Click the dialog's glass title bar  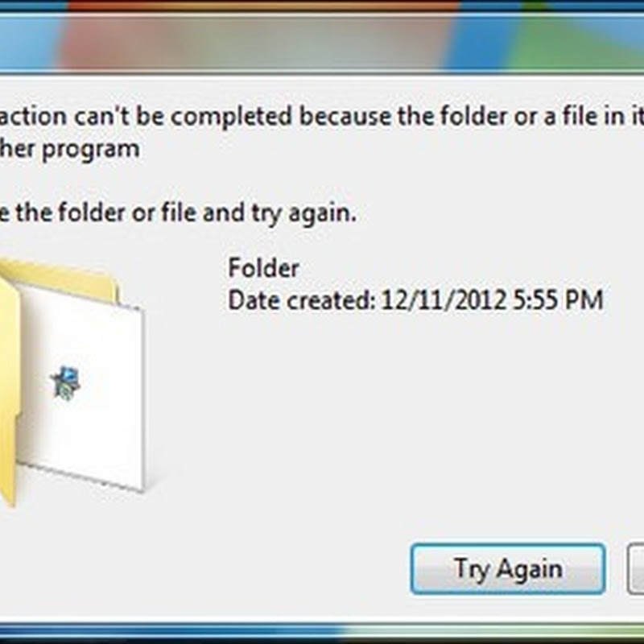[x=322, y=43]
